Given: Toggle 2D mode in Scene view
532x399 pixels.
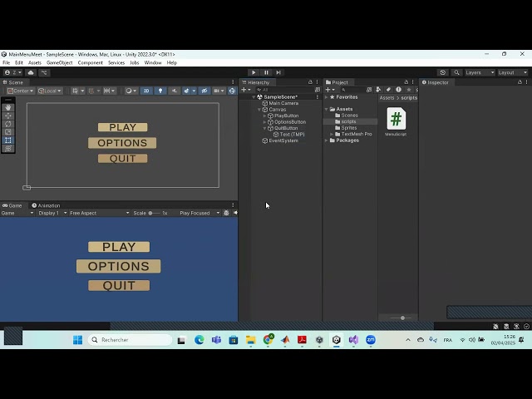Looking at the screenshot, I should (x=146, y=91).
